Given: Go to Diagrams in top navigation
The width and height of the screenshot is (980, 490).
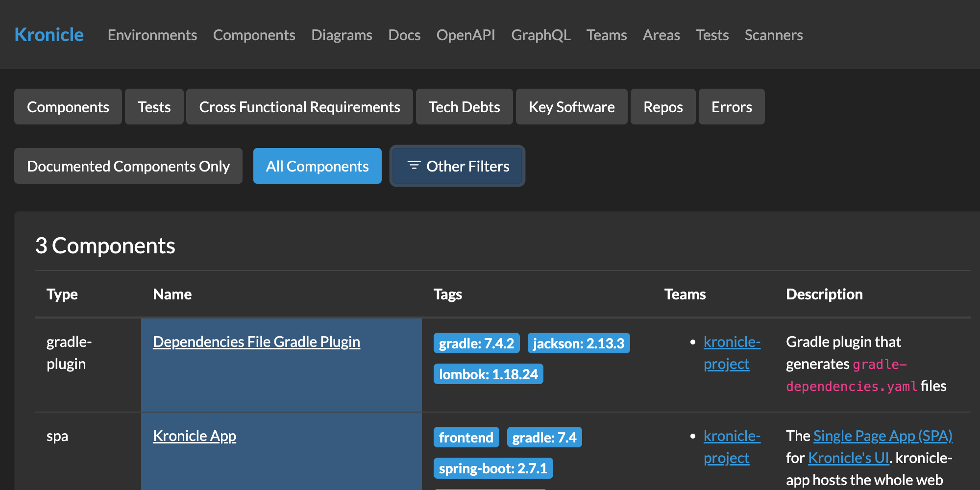Looking at the screenshot, I should coord(342,35).
